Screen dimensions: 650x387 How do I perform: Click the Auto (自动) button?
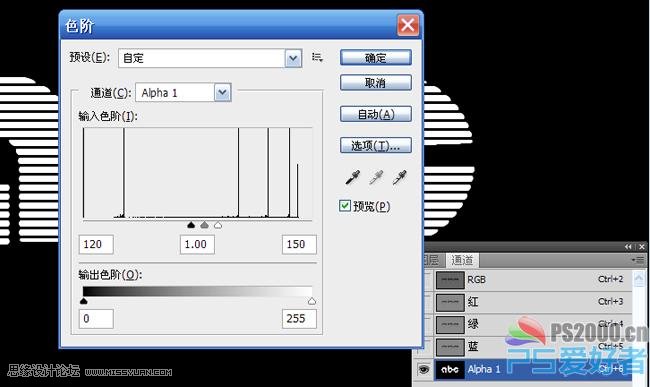[x=376, y=114]
